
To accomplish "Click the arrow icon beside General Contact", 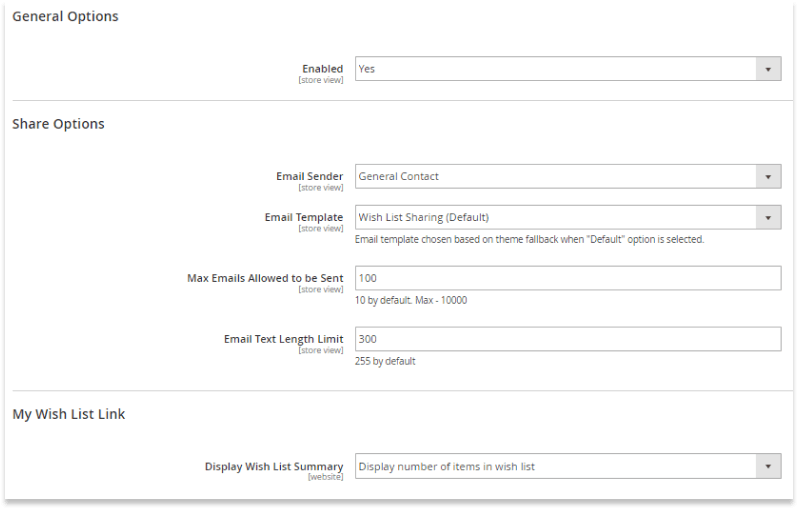I will (768, 177).
